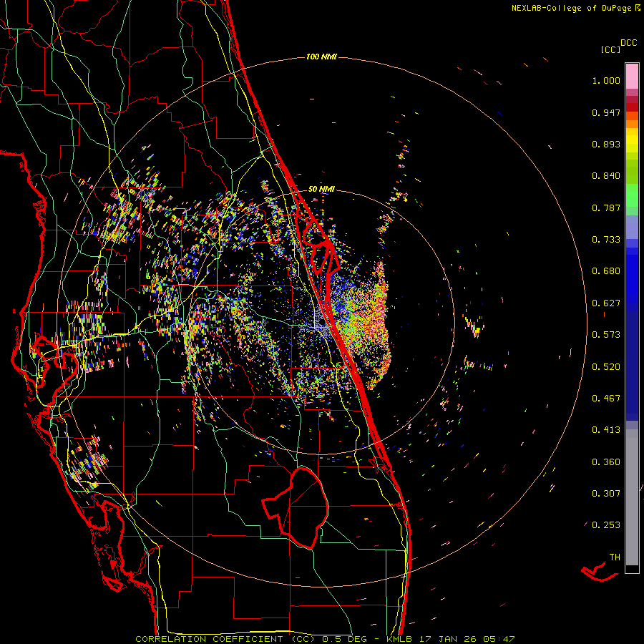The height and width of the screenshot is (644, 644).
Task: Click the 0.413 legend value
Action: coord(606,430)
